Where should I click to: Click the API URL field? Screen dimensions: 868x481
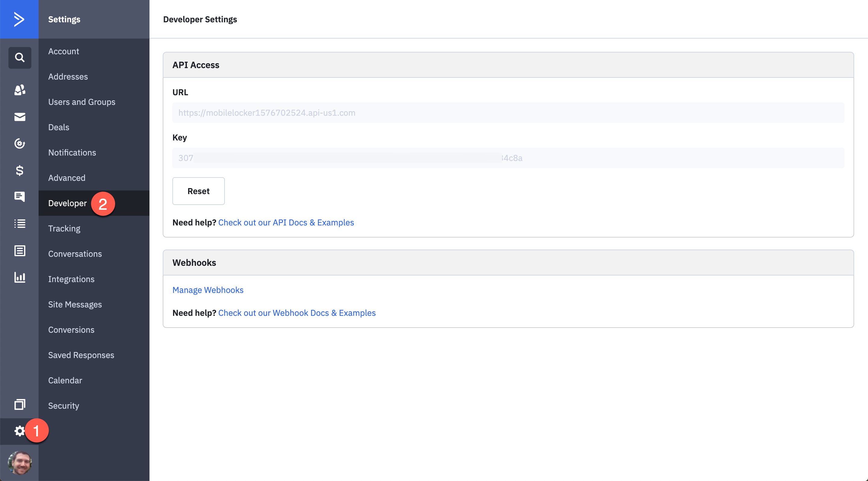[508, 113]
